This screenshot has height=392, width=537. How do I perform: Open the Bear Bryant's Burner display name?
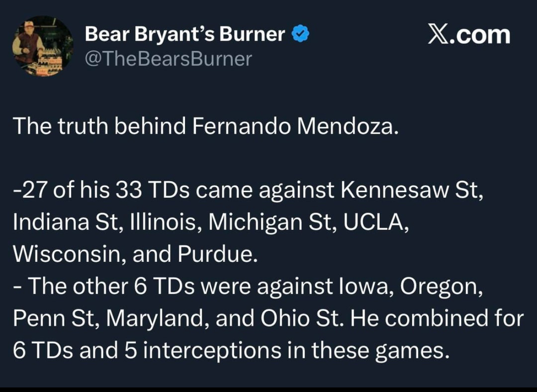click(x=184, y=34)
